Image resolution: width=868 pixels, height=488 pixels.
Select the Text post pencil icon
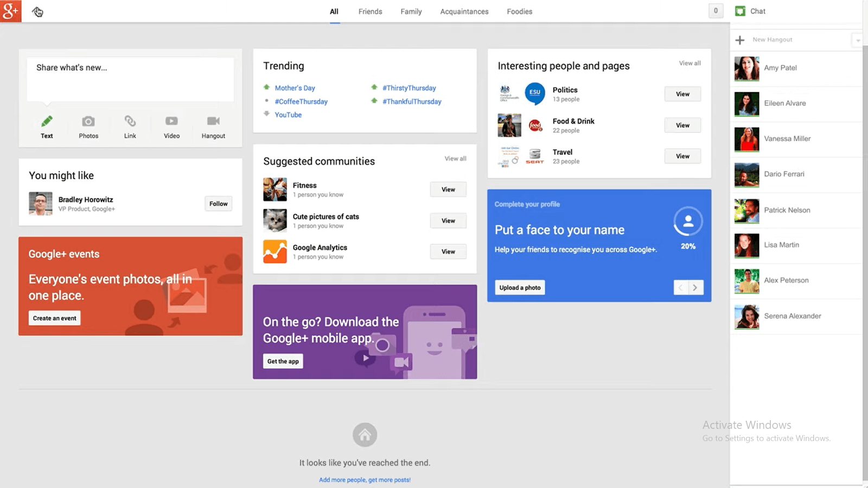click(47, 121)
